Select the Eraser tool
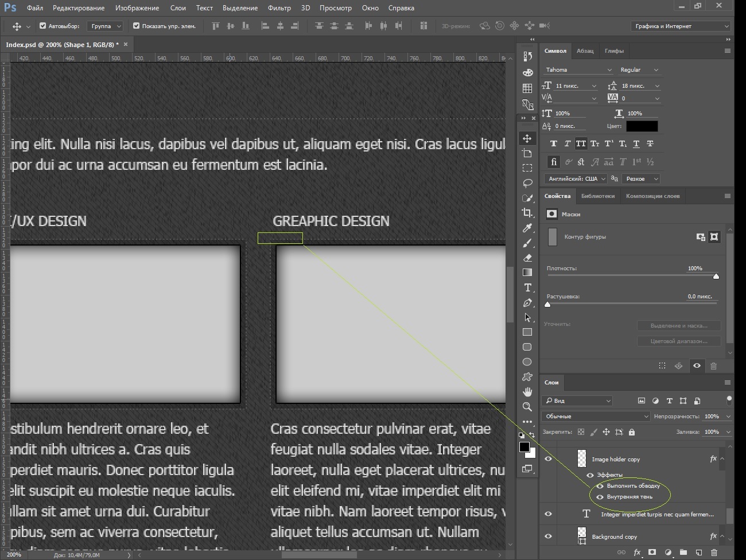 527,258
